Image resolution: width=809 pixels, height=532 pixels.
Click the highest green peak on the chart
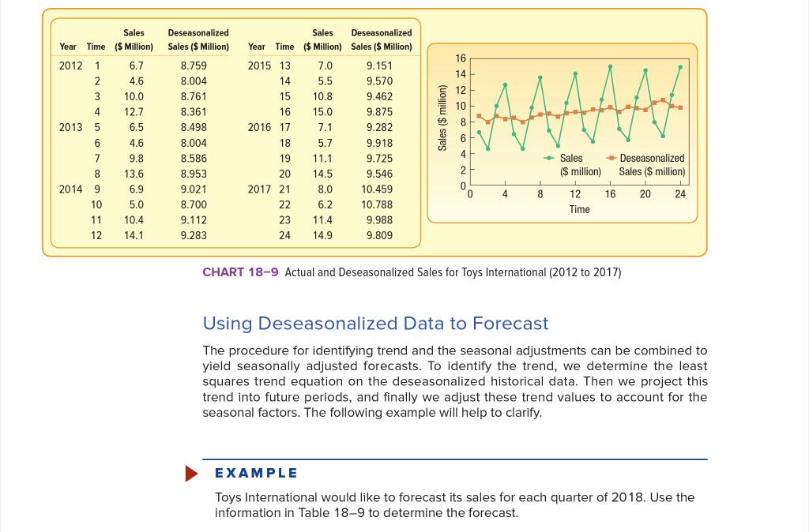click(609, 65)
